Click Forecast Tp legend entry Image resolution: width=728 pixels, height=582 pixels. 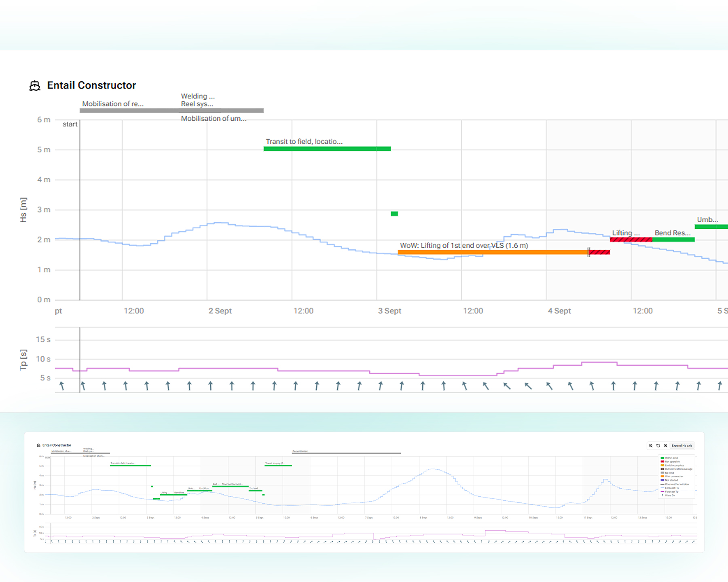pos(669,491)
